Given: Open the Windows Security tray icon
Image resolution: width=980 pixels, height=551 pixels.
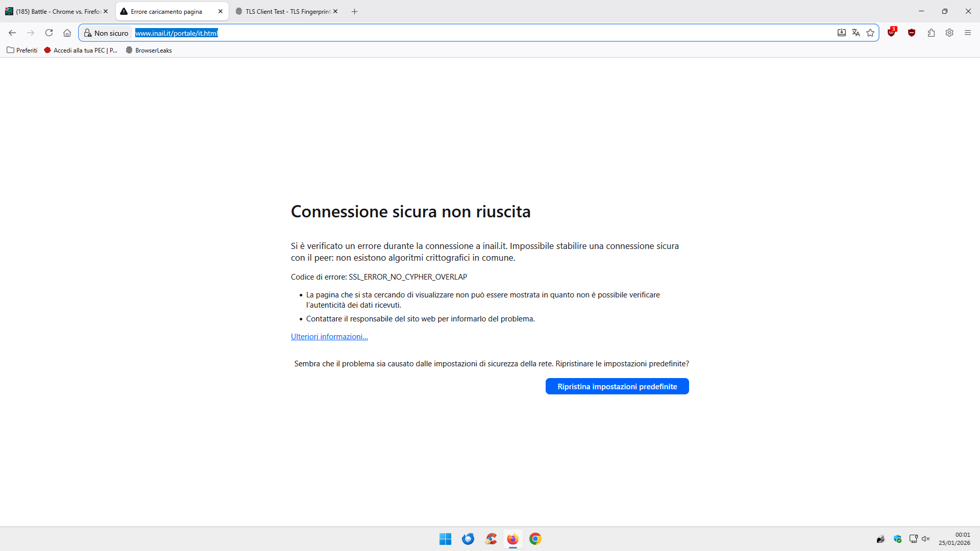Looking at the screenshot, I should [x=897, y=539].
